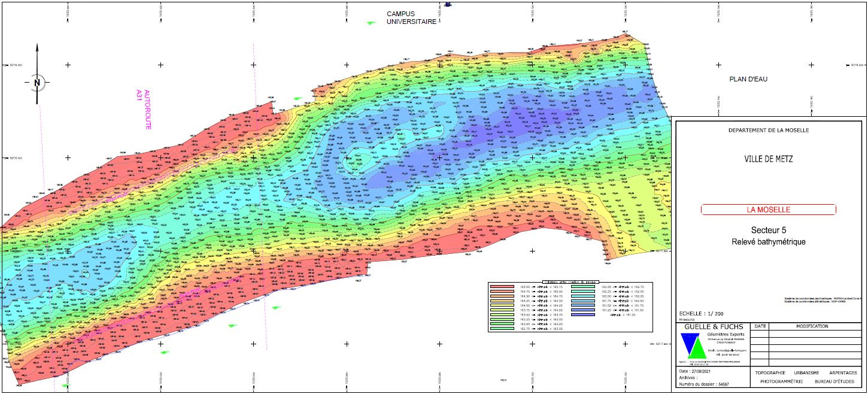Click the 'BUREAU D'ÉTUDES' label
Image resolution: width=868 pixels, height=394 pixels.
(x=834, y=381)
